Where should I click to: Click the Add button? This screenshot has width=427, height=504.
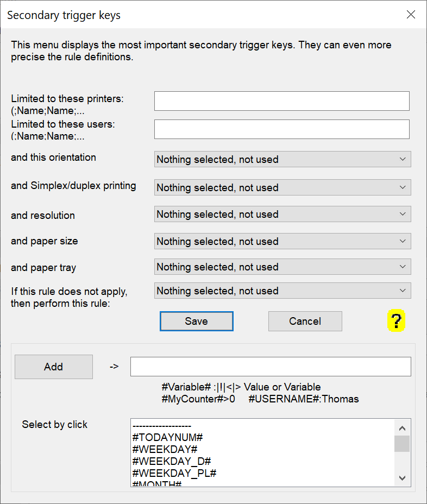[x=53, y=367]
